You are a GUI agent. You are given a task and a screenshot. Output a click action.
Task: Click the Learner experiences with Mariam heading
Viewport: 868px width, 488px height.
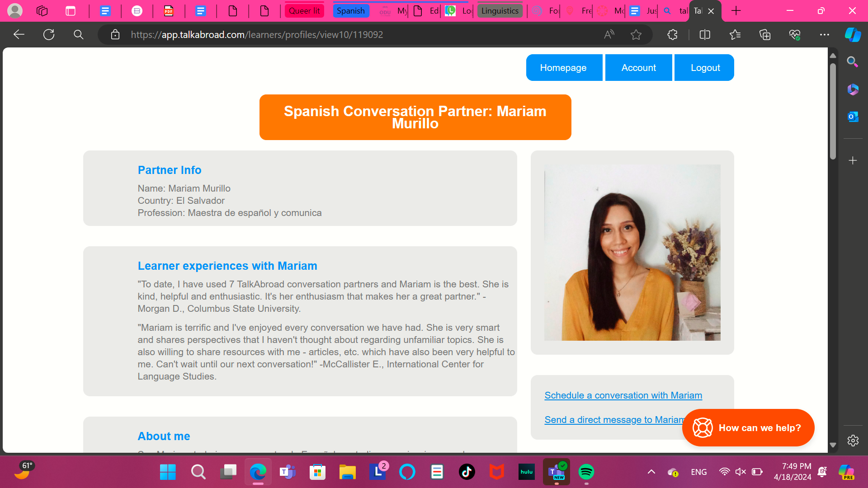227,266
